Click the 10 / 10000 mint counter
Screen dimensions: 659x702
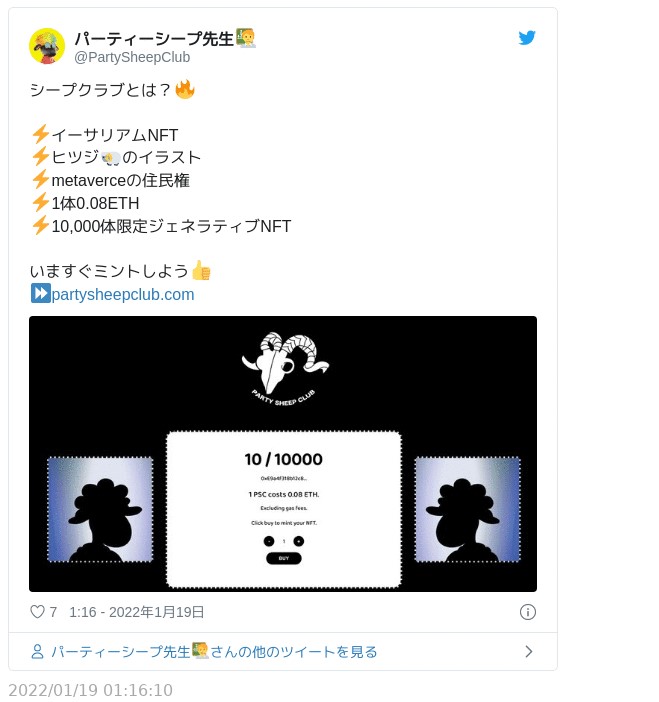(283, 459)
